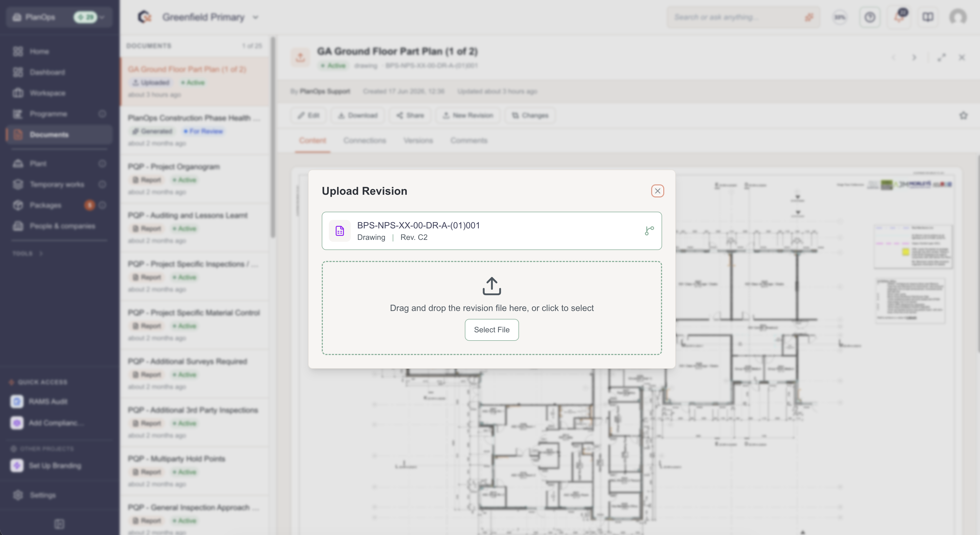Expand the Programme submenu indicator
980x535 pixels.
(102, 114)
